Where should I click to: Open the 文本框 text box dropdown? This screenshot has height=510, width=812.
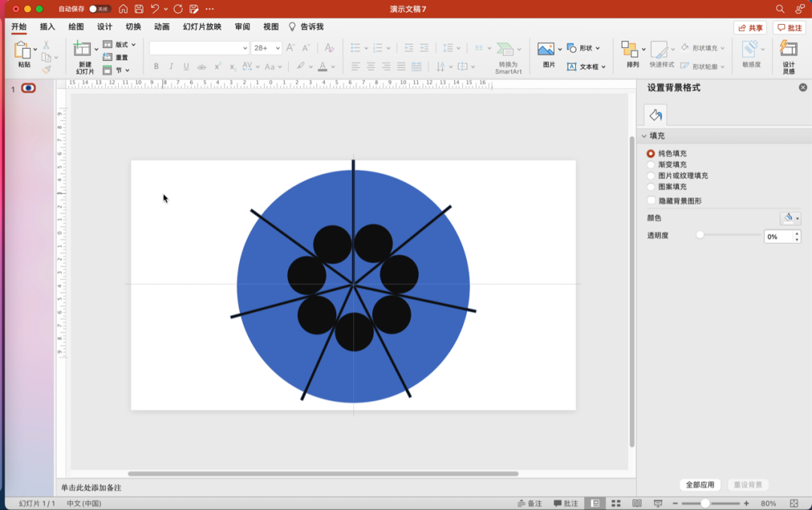[586, 66]
